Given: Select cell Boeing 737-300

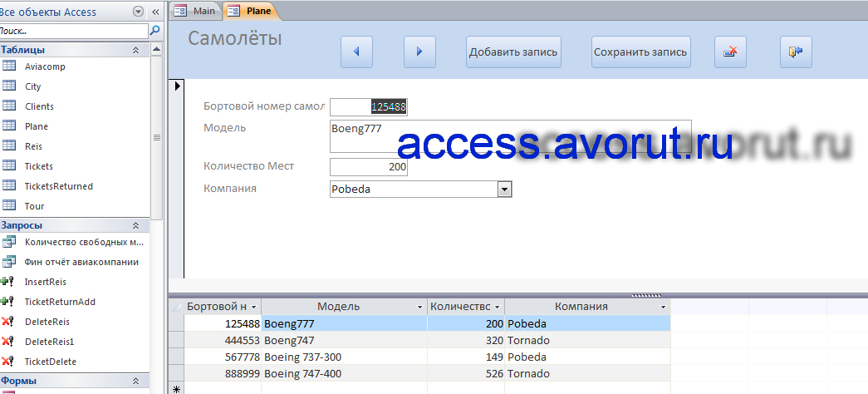Looking at the screenshot, I should click(x=345, y=357).
